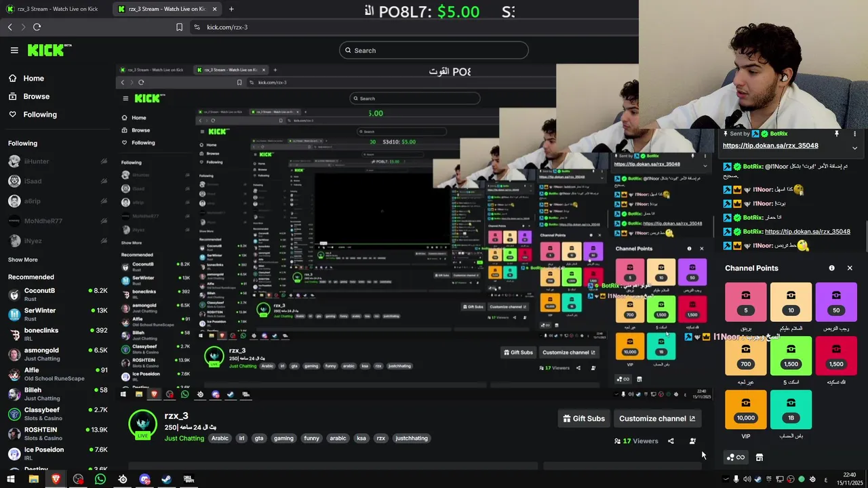Click the system tray volume icon

click(x=747, y=479)
